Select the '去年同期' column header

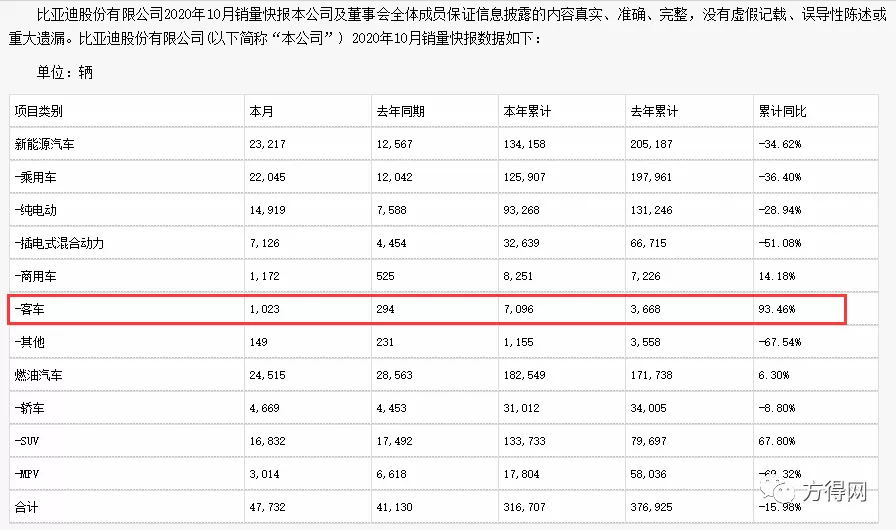[x=401, y=111]
